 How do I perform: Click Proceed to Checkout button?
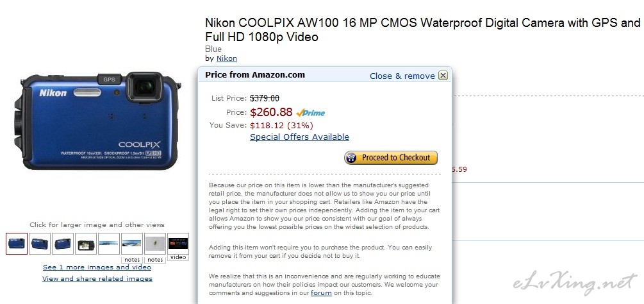point(391,158)
